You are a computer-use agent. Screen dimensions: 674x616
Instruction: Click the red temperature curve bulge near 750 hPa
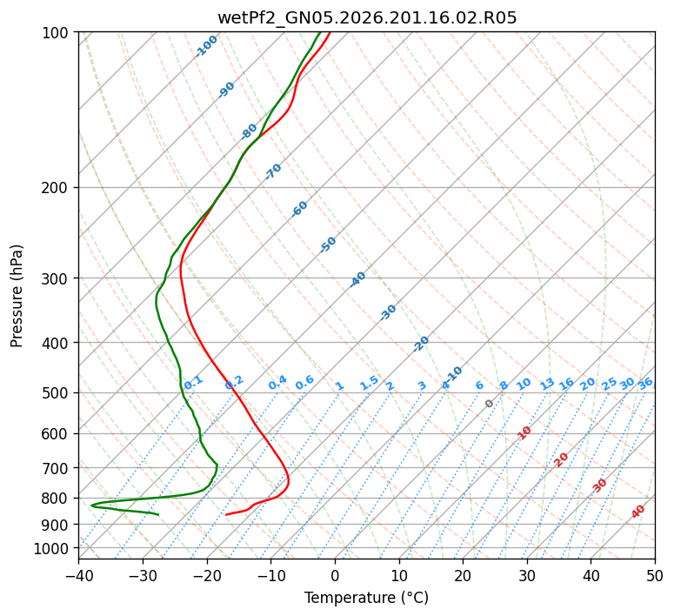pyautogui.click(x=289, y=480)
